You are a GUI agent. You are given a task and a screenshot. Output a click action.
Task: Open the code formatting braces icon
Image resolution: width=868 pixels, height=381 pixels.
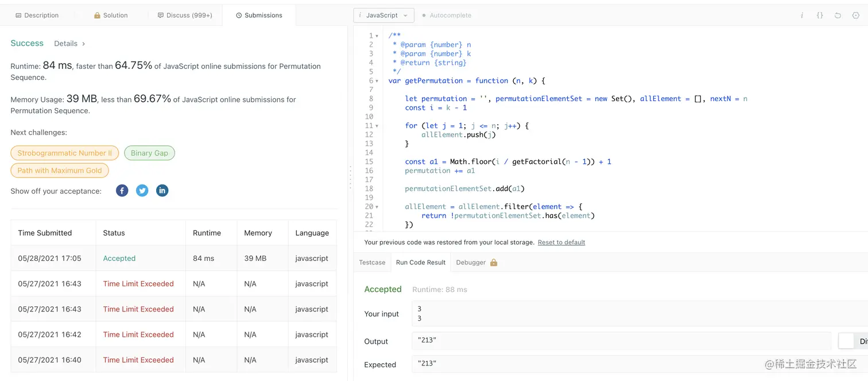820,16
